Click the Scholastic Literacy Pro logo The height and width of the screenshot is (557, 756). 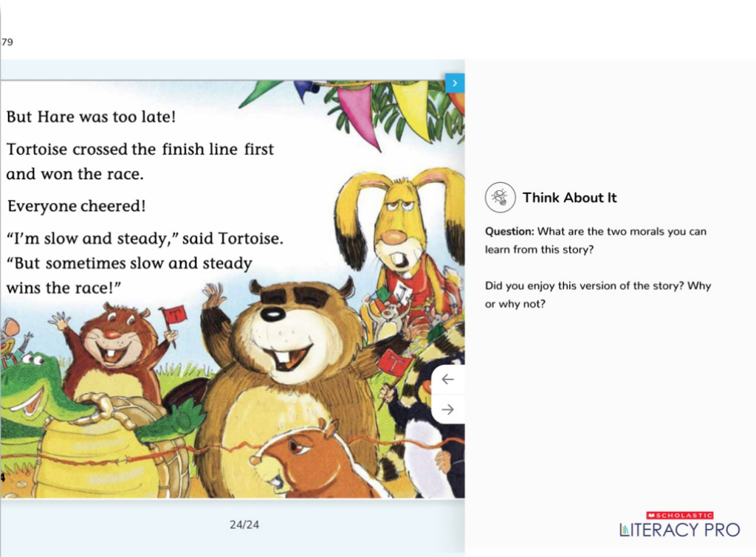pyautogui.click(x=679, y=525)
